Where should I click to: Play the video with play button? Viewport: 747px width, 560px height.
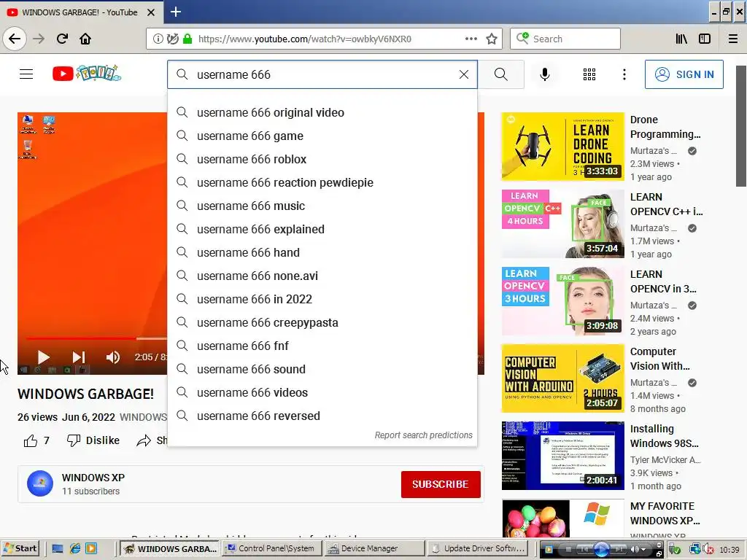click(x=43, y=357)
